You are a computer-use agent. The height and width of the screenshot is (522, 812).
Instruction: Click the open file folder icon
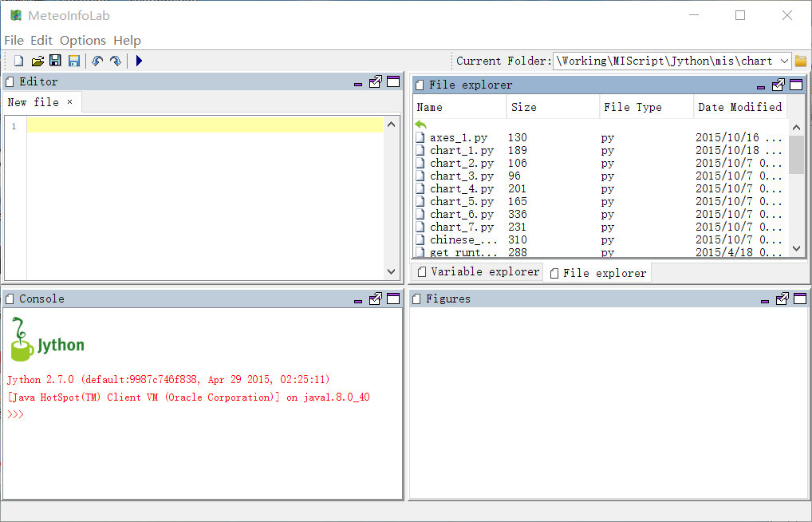click(37, 61)
